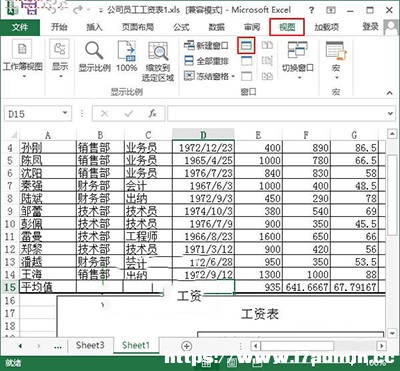The width and height of the screenshot is (400, 371).
Task: Select the 视图 ribbon tab
Action: tap(287, 27)
